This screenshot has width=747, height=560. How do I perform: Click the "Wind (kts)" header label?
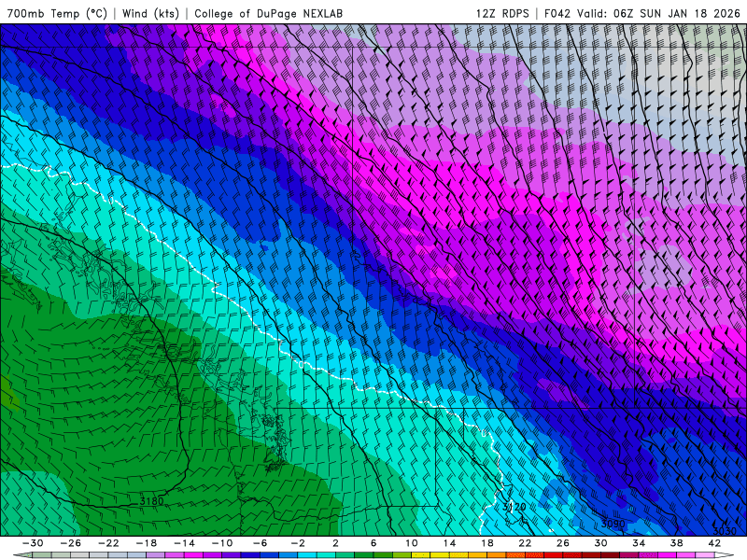(x=150, y=13)
